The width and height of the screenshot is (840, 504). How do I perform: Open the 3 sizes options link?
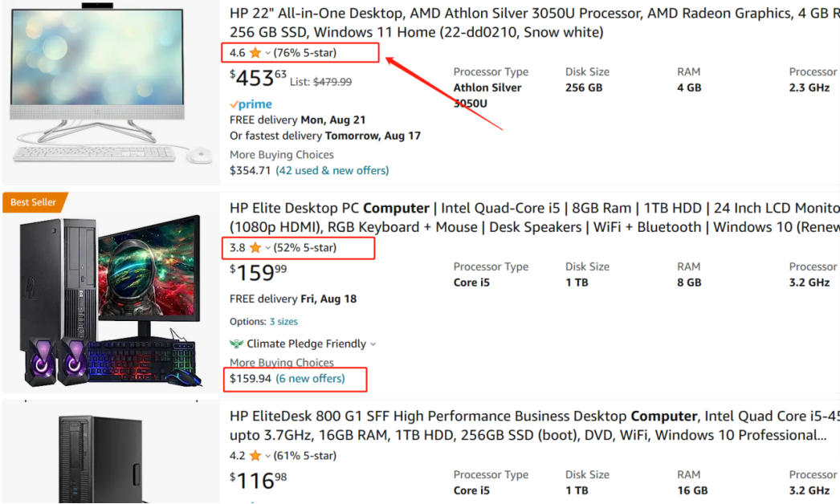tap(283, 321)
